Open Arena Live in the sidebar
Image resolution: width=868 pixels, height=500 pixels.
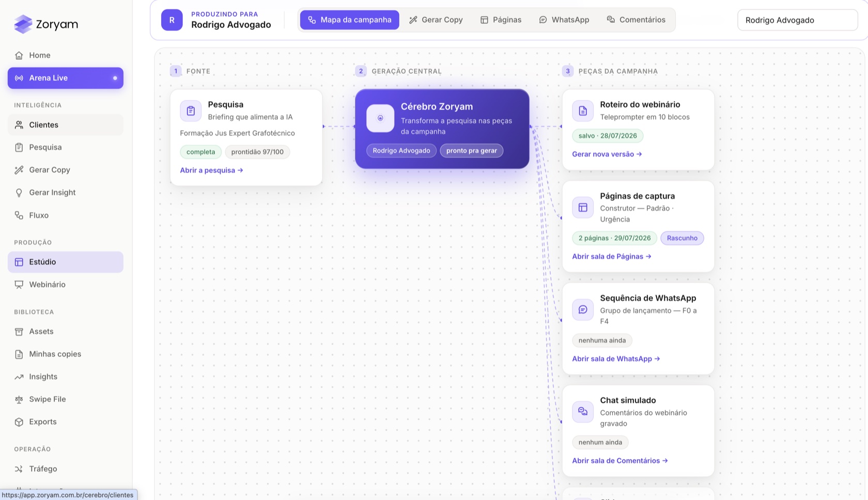[x=66, y=78]
